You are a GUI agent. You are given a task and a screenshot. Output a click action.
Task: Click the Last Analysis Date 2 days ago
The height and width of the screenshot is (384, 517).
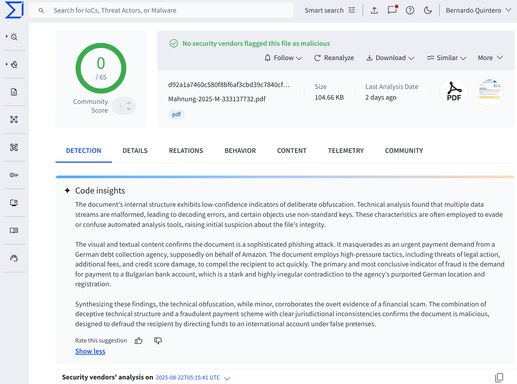(381, 97)
